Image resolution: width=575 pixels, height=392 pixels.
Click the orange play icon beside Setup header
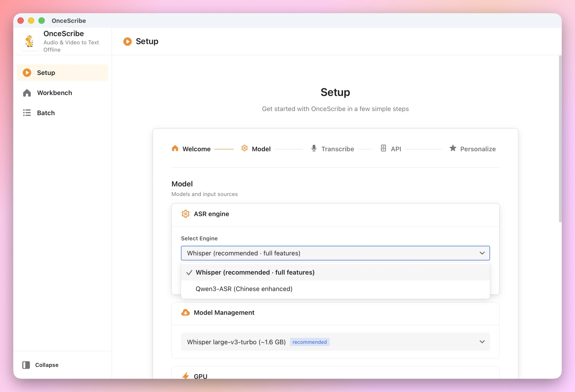(x=127, y=41)
